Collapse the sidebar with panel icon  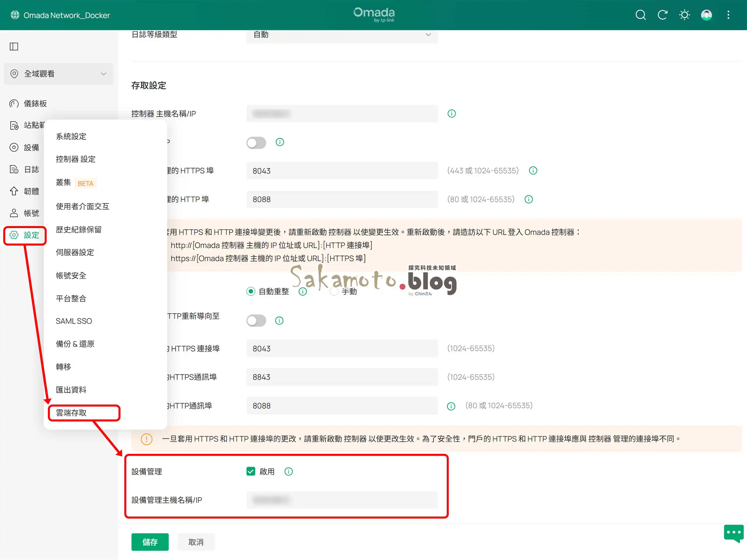[x=14, y=46]
